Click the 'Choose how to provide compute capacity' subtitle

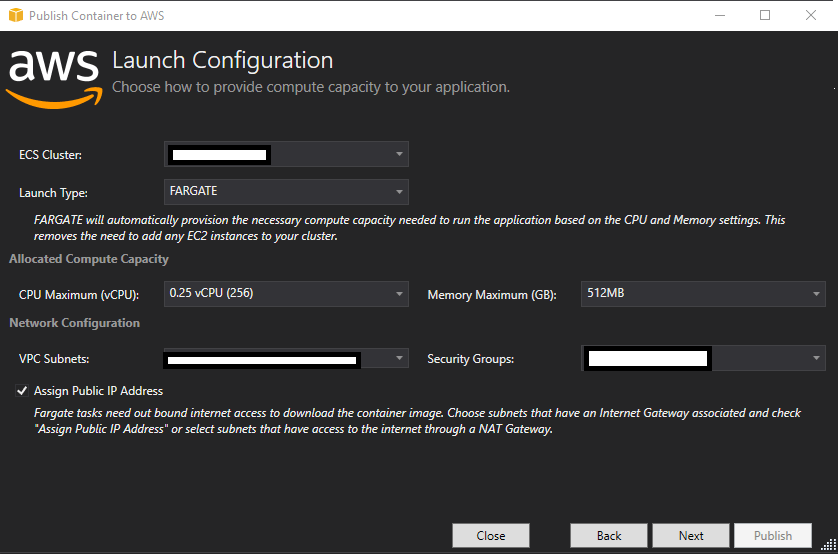(x=311, y=87)
